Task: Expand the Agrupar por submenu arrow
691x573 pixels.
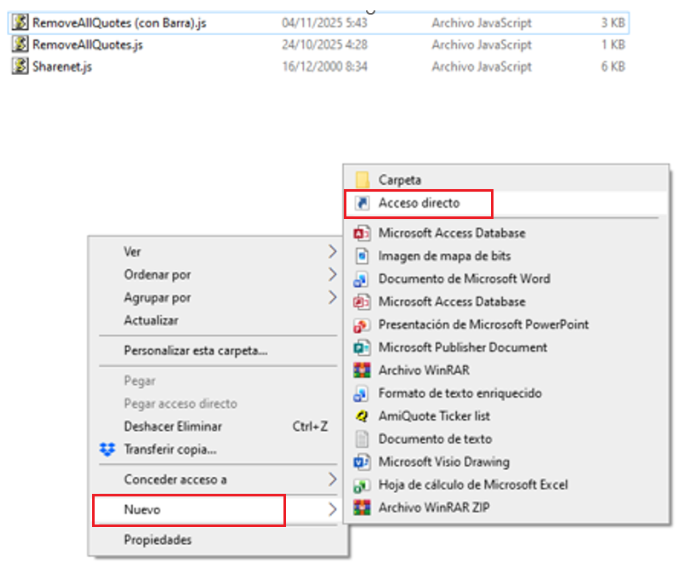Action: point(333,298)
